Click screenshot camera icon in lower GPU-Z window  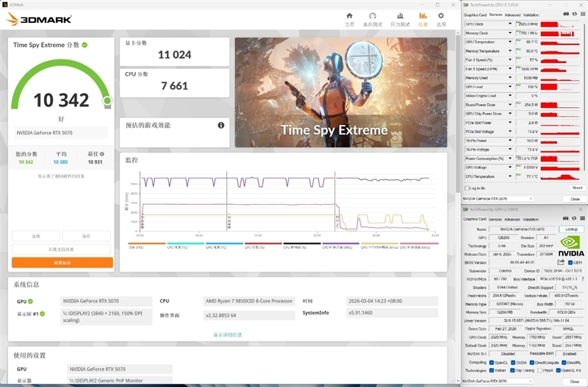(x=566, y=218)
